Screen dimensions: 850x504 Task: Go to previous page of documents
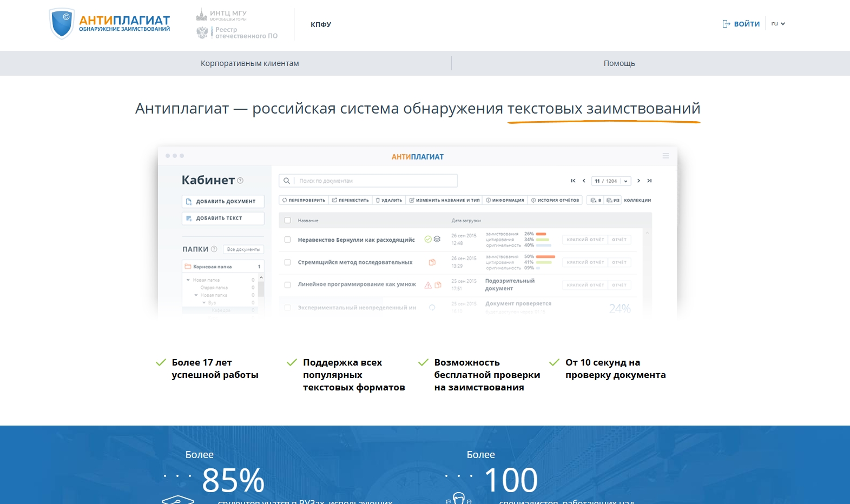tap(584, 181)
